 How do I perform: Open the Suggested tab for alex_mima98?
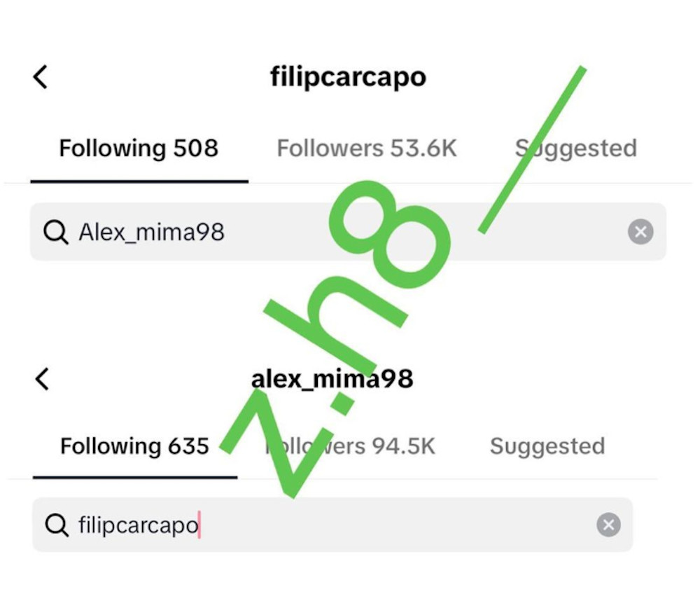pyautogui.click(x=547, y=446)
